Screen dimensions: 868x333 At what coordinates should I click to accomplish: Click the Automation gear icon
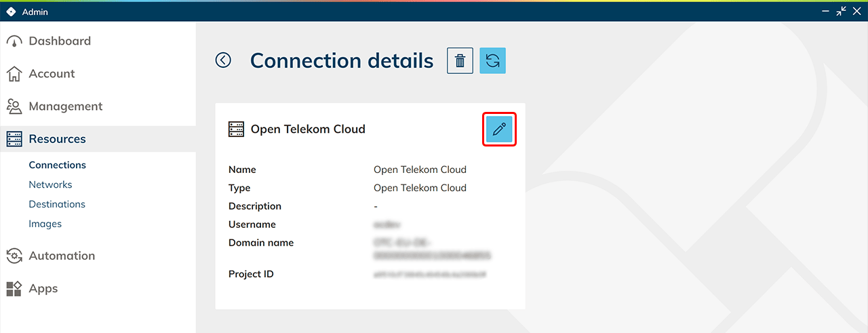point(14,256)
